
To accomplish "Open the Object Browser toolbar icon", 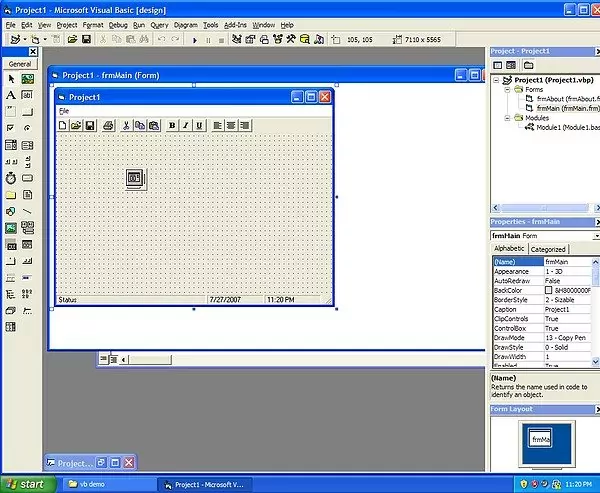I will [x=277, y=39].
